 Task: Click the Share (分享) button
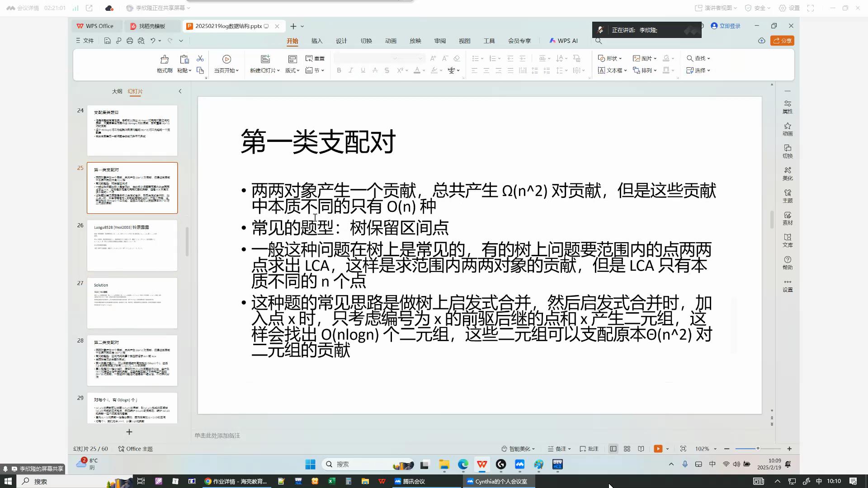783,41
